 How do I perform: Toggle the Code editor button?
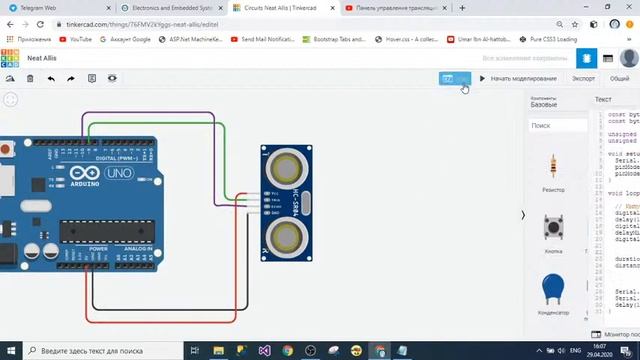455,78
